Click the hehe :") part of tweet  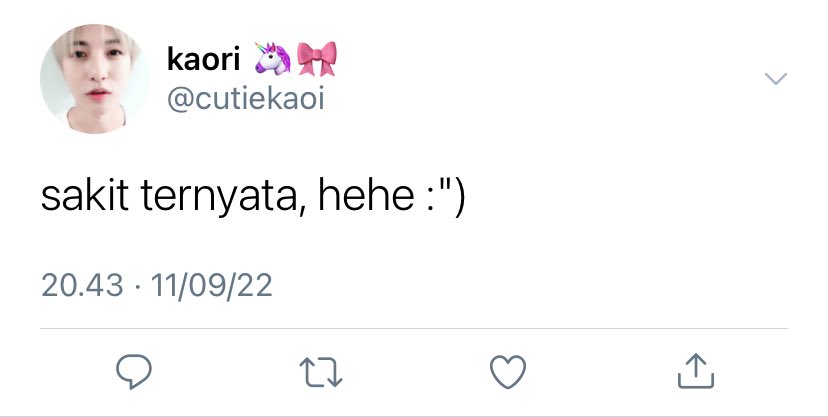[x=391, y=197]
